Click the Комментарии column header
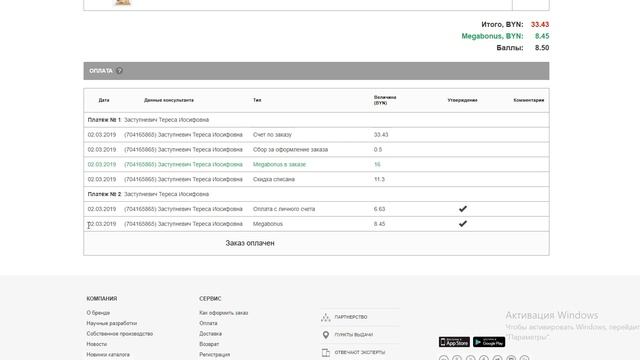Screen dimensions: 640x360 coord(529,100)
